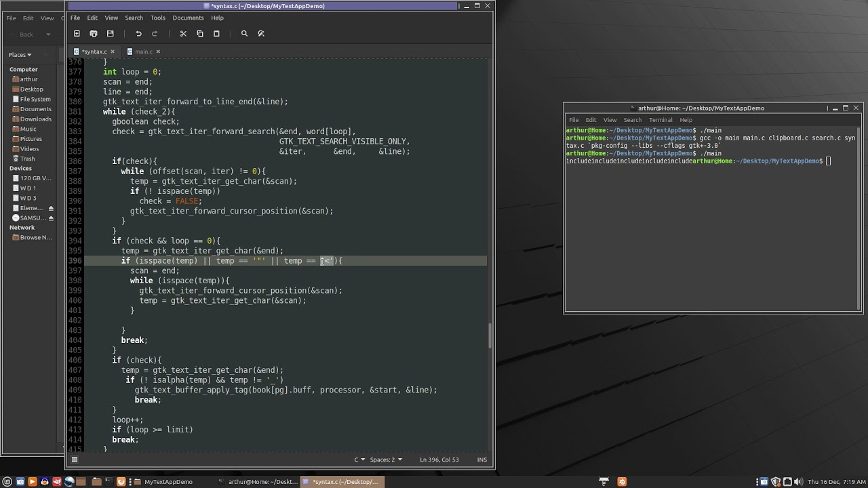Viewport: 868px width, 488px height.
Task: Switch to MyTextAppDemo taskbar window
Action: point(163,482)
